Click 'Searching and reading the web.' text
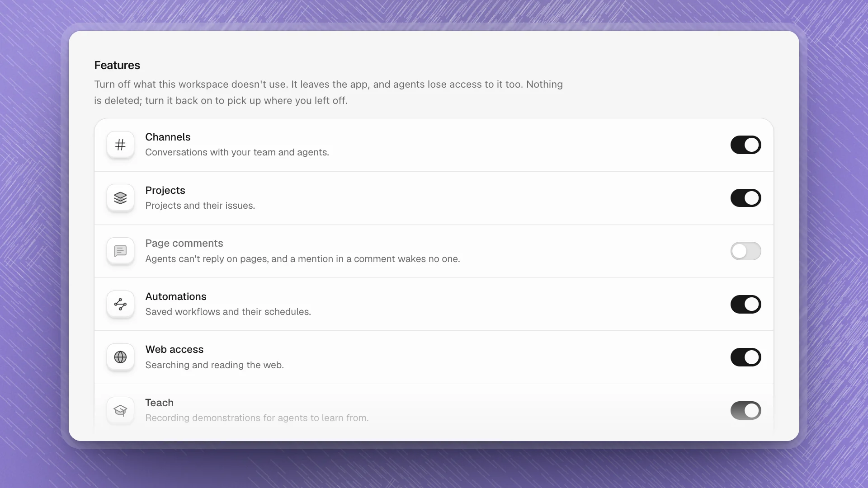Viewport: 868px width, 488px height. [214, 365]
